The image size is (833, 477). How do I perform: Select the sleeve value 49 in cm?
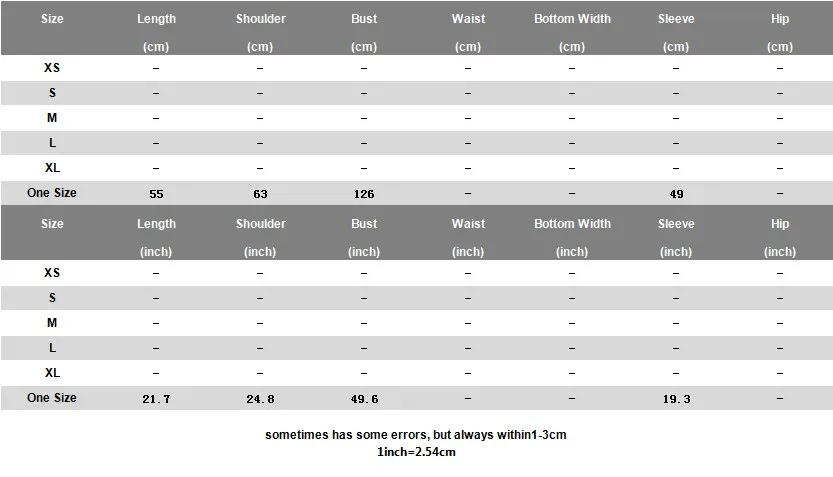(x=676, y=194)
